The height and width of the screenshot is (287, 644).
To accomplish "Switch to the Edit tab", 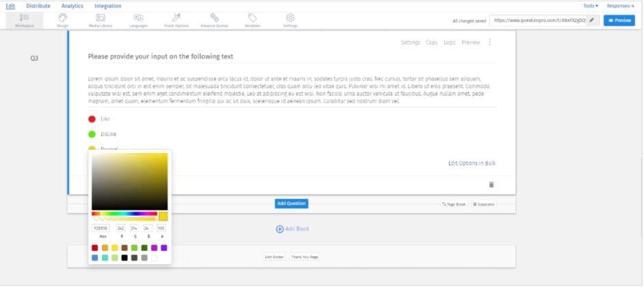I will pyautogui.click(x=10, y=5).
